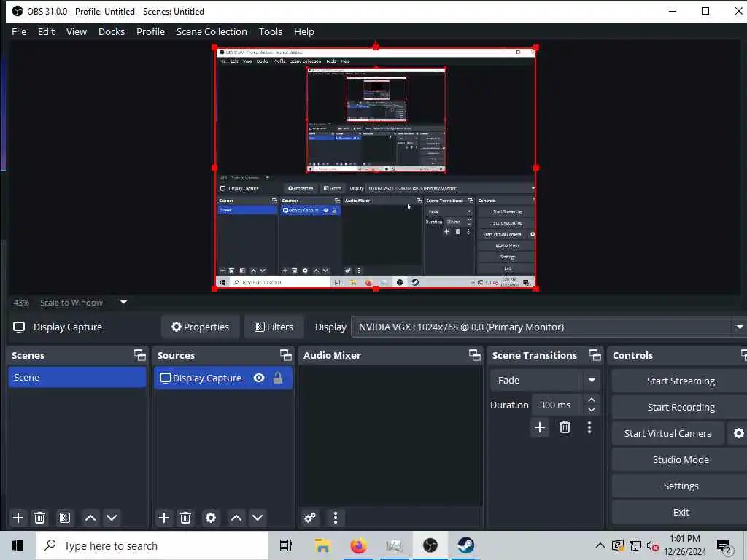Image resolution: width=747 pixels, height=560 pixels.
Task: Open OBS Settings button
Action: click(681, 486)
